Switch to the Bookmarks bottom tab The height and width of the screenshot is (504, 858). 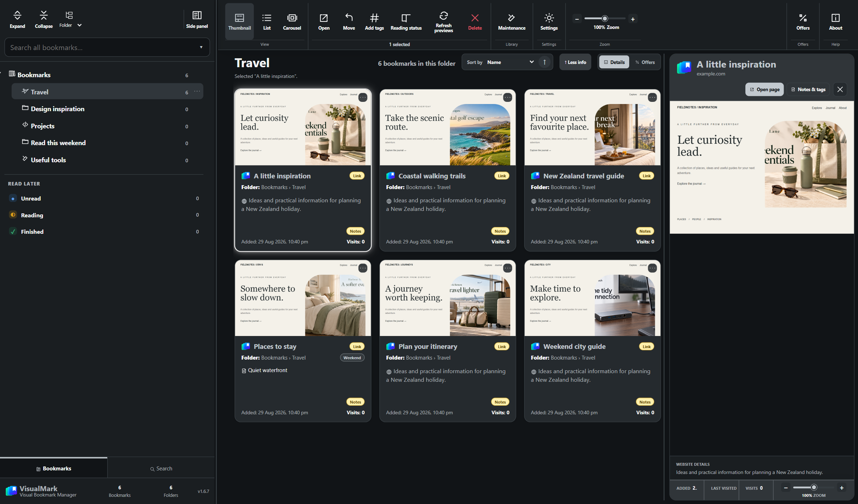click(54, 468)
